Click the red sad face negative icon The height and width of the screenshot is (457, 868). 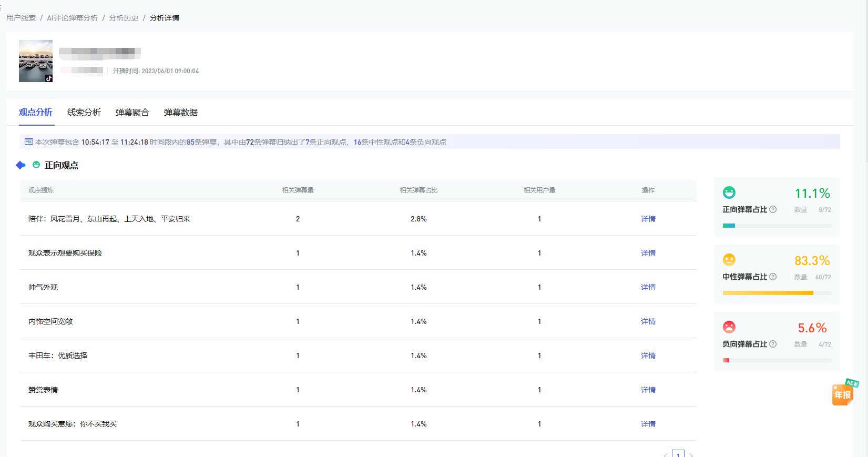[729, 327]
